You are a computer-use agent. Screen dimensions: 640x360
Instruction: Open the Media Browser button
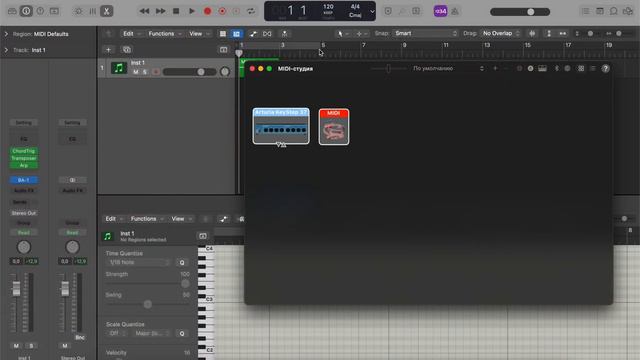click(628, 11)
